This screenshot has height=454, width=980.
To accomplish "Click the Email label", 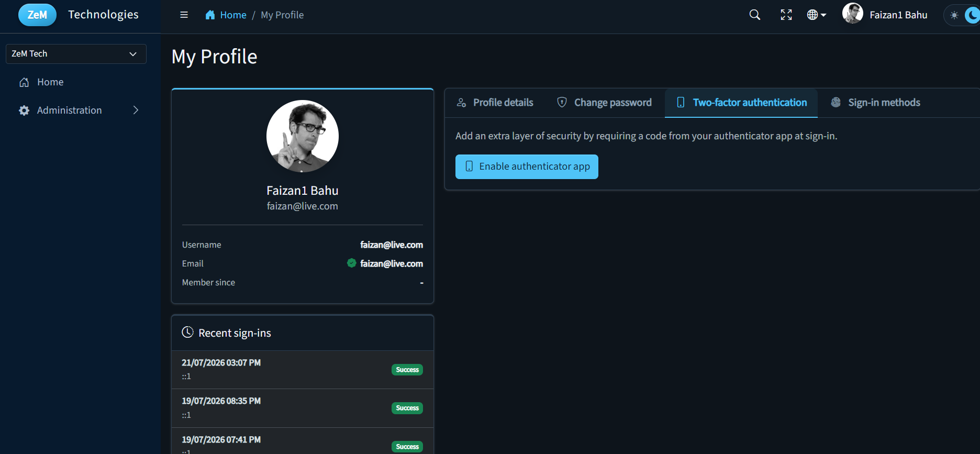I will tap(193, 263).
